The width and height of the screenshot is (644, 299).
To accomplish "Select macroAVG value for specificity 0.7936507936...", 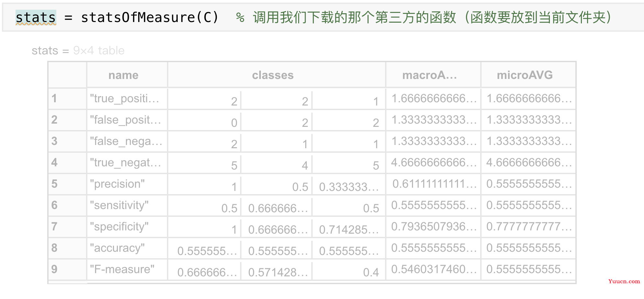I will [x=433, y=227].
